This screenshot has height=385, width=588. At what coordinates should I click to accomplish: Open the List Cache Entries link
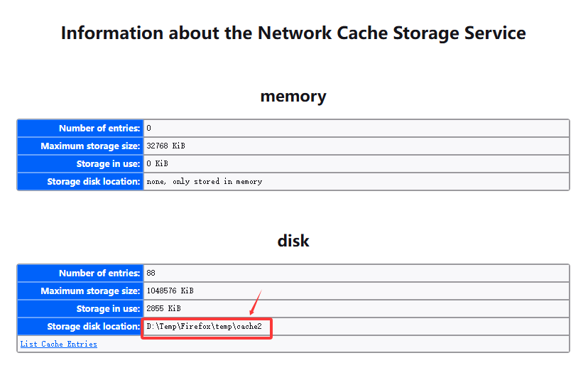pyautogui.click(x=58, y=344)
